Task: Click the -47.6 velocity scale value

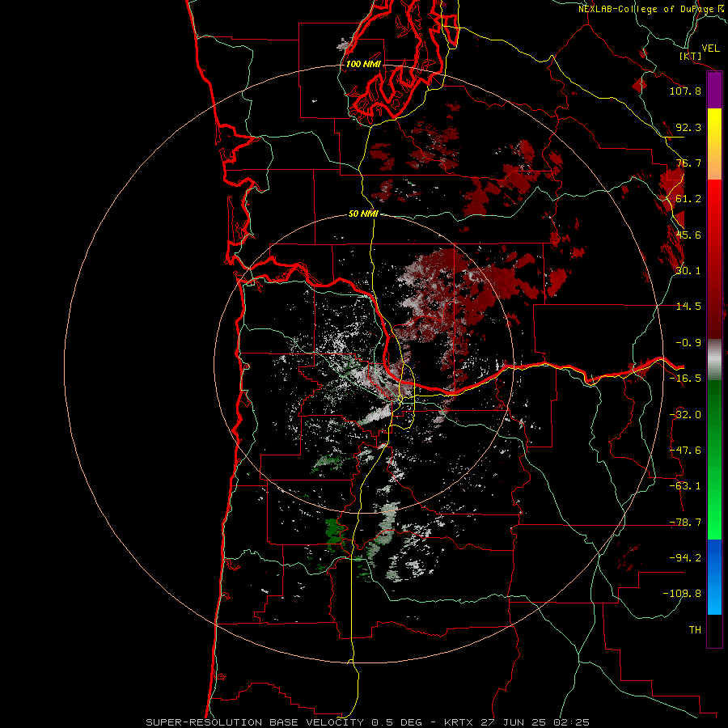Action: point(685,451)
